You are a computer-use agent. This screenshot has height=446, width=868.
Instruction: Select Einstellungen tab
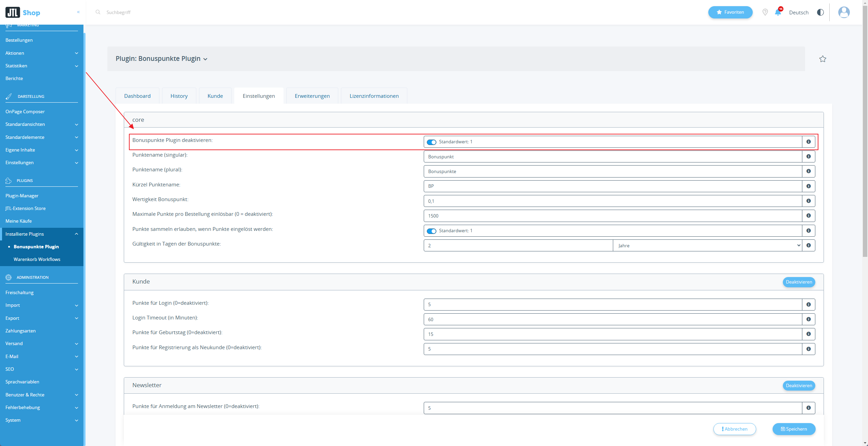259,96
